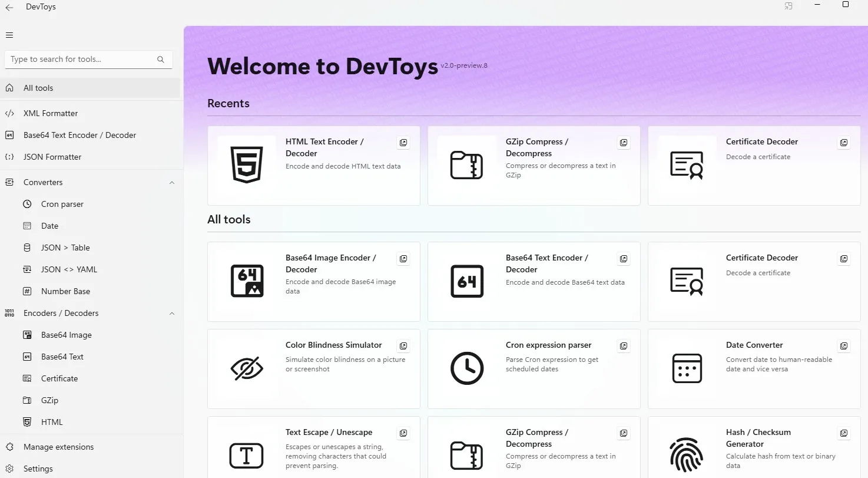This screenshot has height=478, width=868.
Task: Open JSON Formatter from sidebar
Action: (90, 157)
